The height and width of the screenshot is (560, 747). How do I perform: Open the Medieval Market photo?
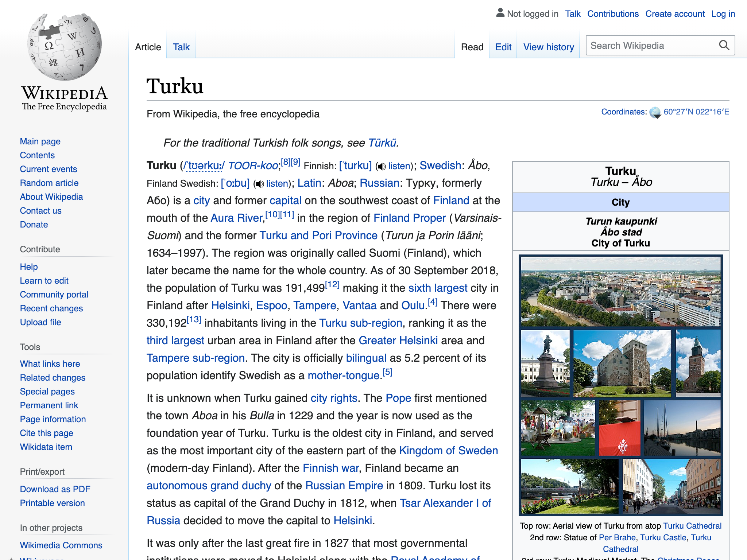tap(558, 428)
